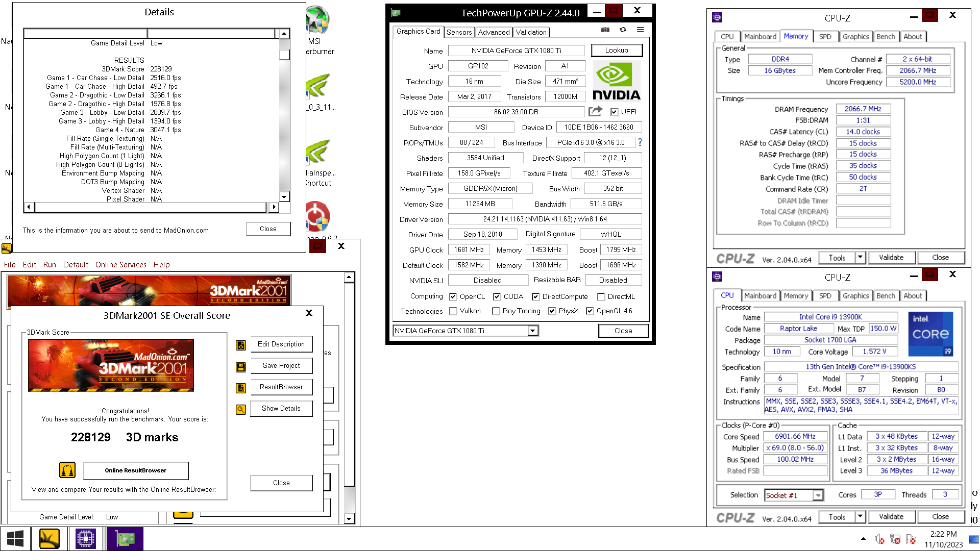Click the ResultBrowser icon
Image resolution: width=980 pixels, height=551 pixels.
pos(241,388)
